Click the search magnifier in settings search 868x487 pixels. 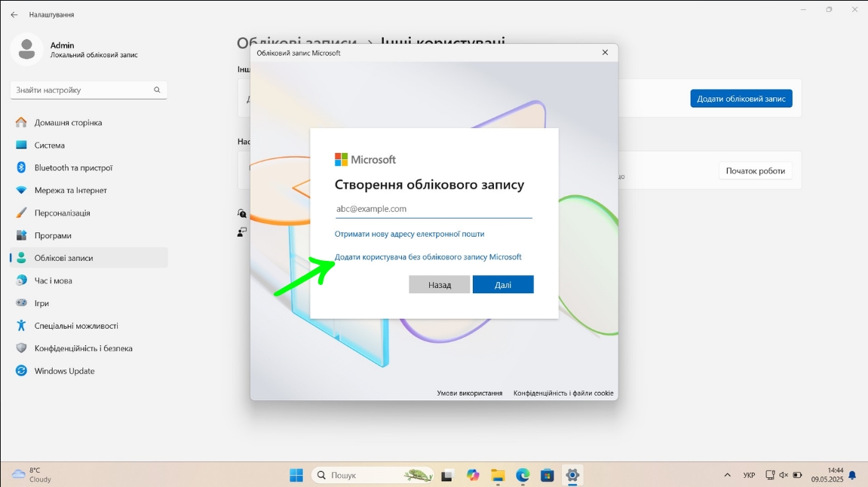(x=157, y=90)
